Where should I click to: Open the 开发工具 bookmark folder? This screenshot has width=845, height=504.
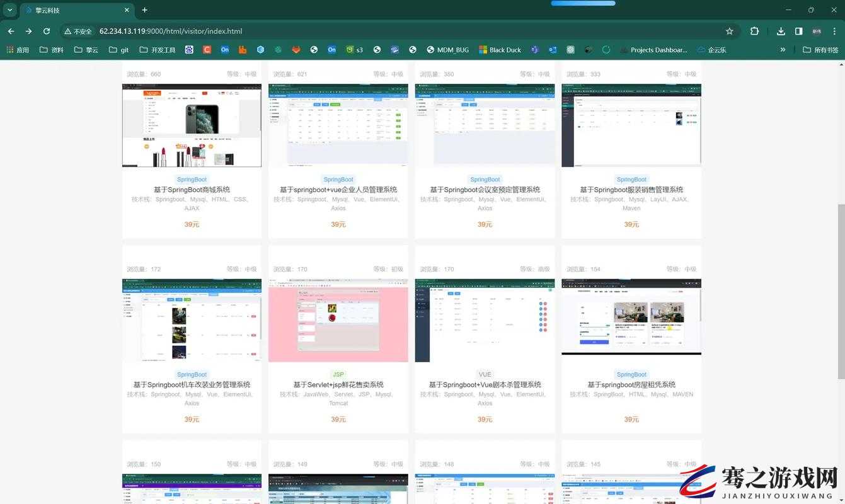tap(158, 50)
